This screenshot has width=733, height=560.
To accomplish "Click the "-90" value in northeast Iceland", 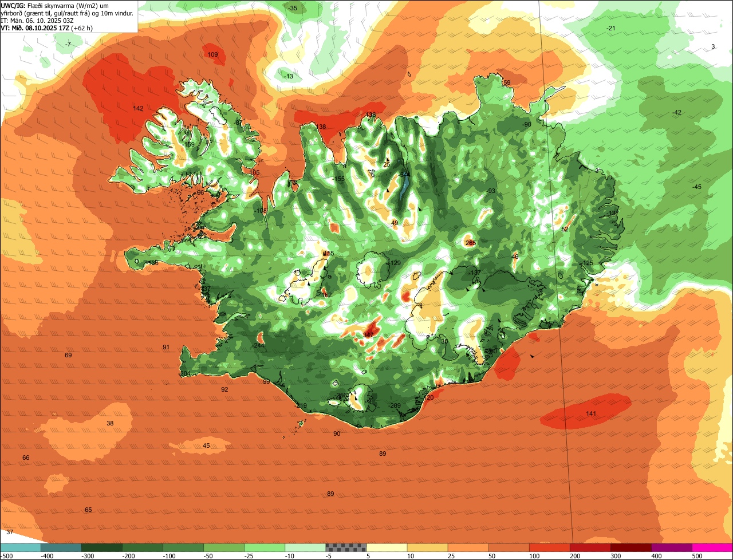I will click(526, 124).
